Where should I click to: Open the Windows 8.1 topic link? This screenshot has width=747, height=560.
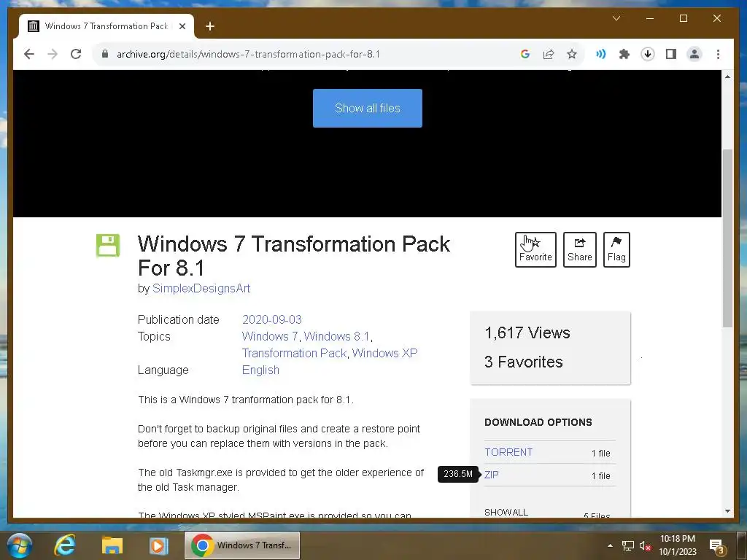pos(336,336)
